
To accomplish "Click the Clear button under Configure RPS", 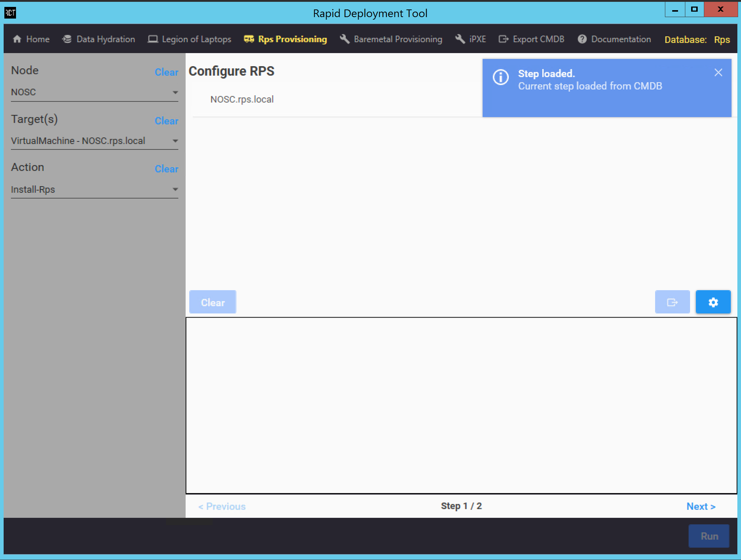I will pyautogui.click(x=213, y=302).
